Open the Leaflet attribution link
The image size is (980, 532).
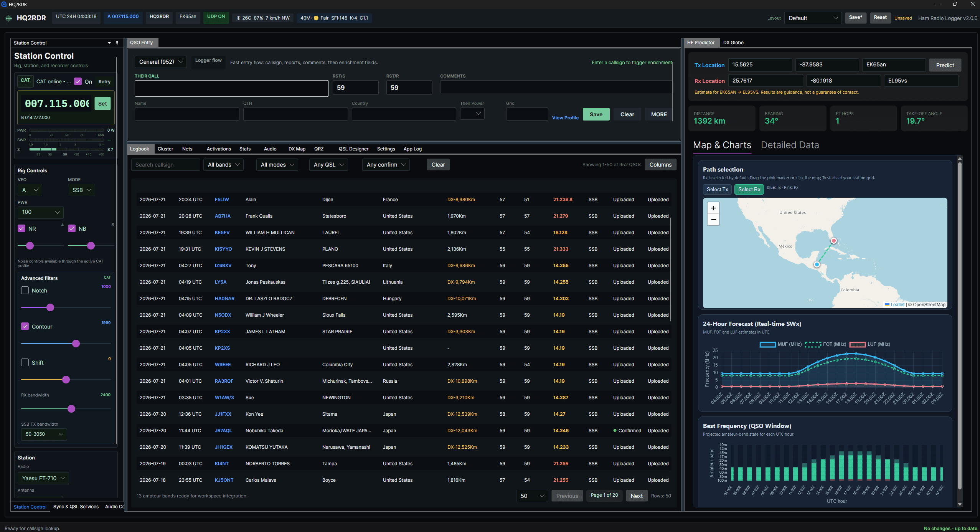click(897, 305)
